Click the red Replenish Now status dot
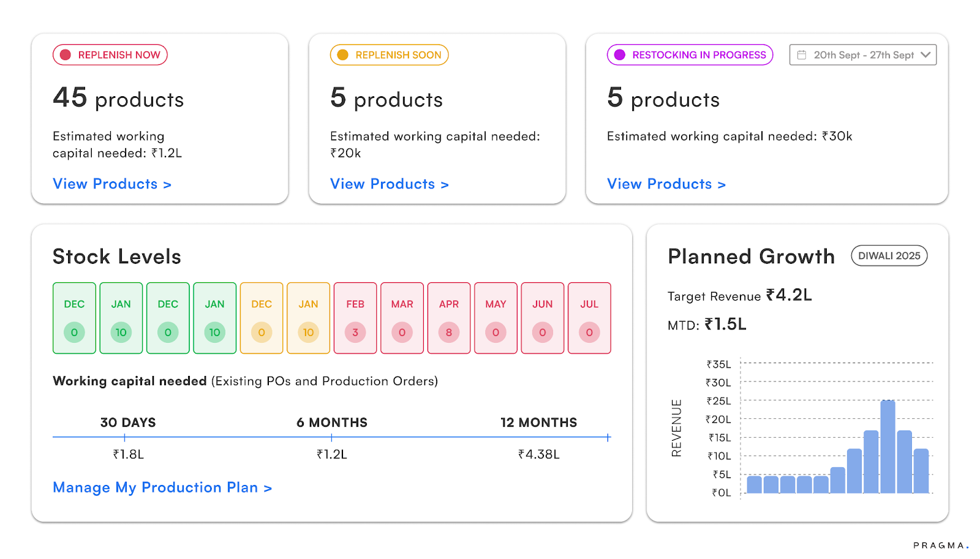Image resolution: width=980 pixels, height=559 pixels. click(x=65, y=54)
